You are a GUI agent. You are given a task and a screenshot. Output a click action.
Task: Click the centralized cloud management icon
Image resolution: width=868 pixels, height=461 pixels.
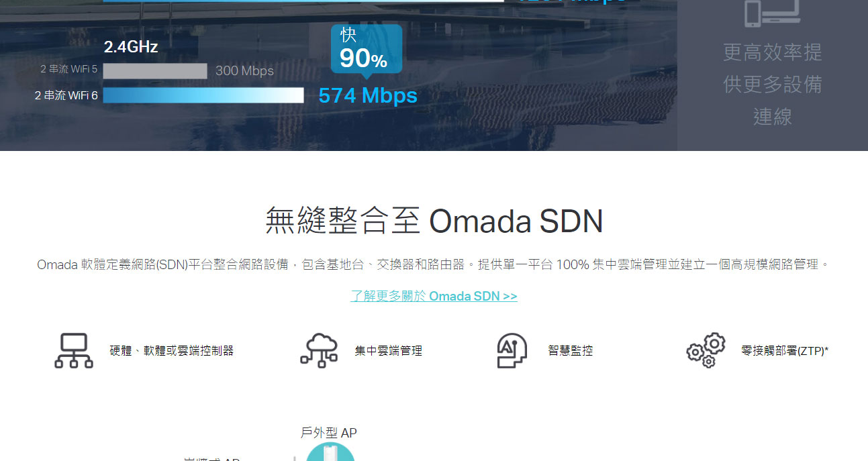pyautogui.click(x=319, y=350)
